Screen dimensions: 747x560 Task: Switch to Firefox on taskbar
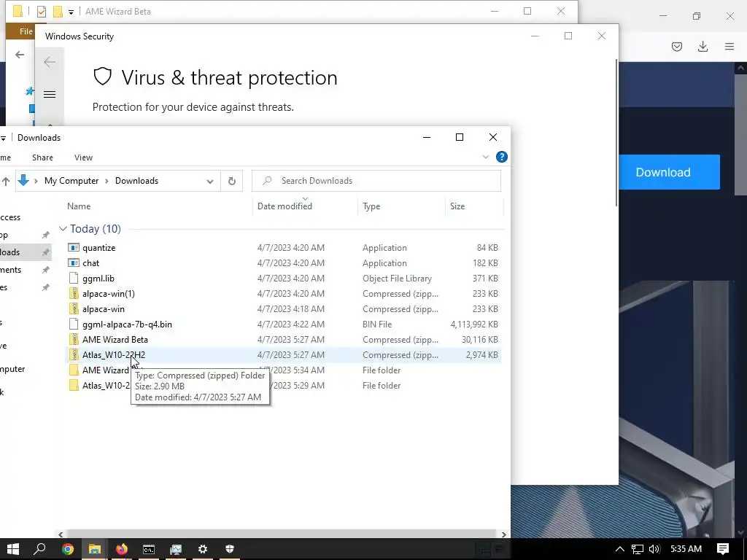pyautogui.click(x=122, y=549)
